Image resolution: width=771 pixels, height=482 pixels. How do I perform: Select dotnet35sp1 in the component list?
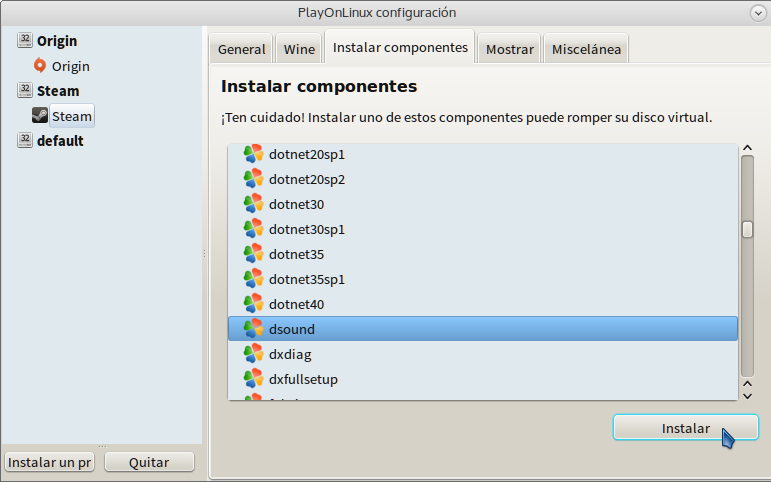(306, 279)
